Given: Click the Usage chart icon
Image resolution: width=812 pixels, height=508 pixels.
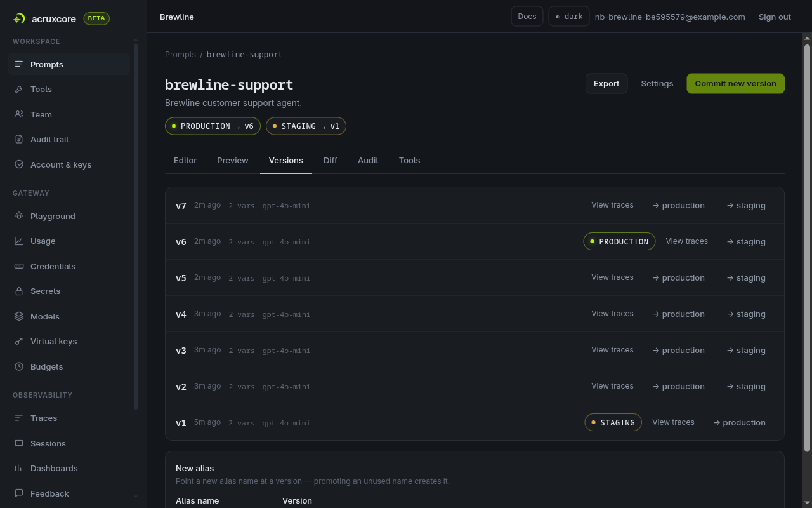Looking at the screenshot, I should (19, 241).
